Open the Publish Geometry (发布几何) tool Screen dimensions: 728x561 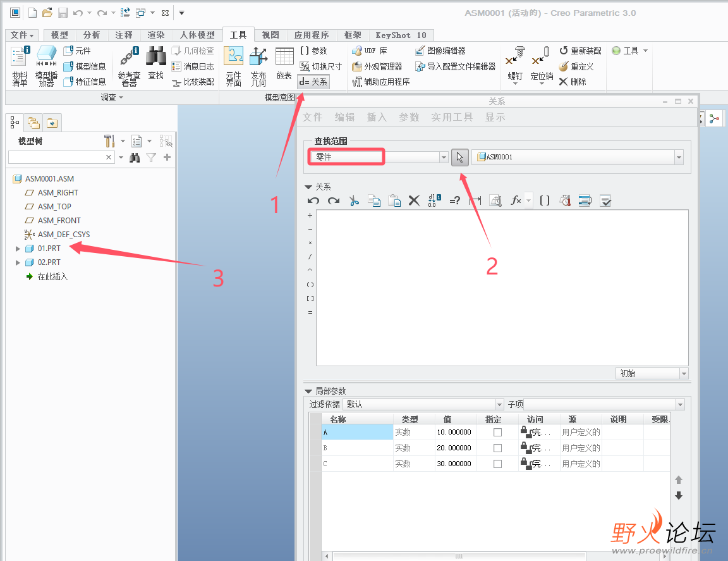(x=258, y=66)
